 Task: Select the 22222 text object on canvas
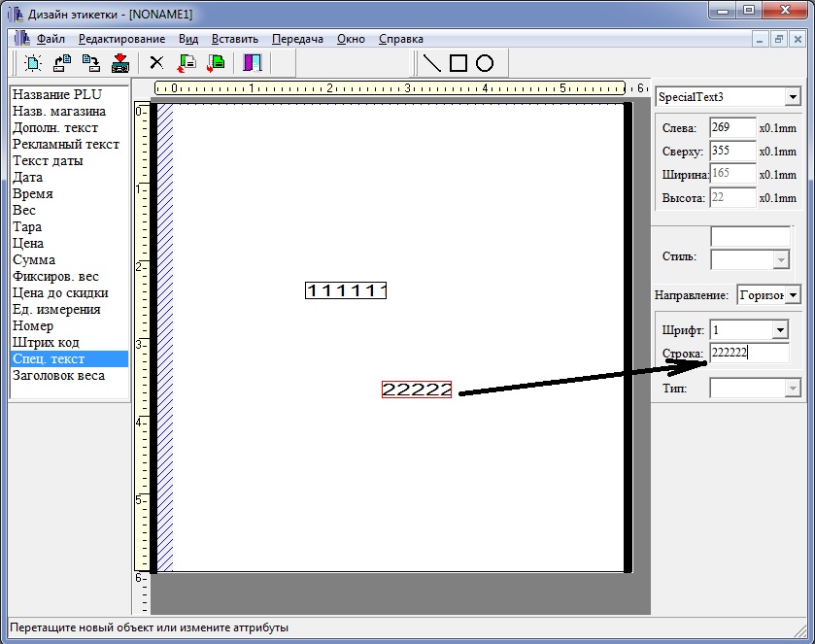click(417, 390)
